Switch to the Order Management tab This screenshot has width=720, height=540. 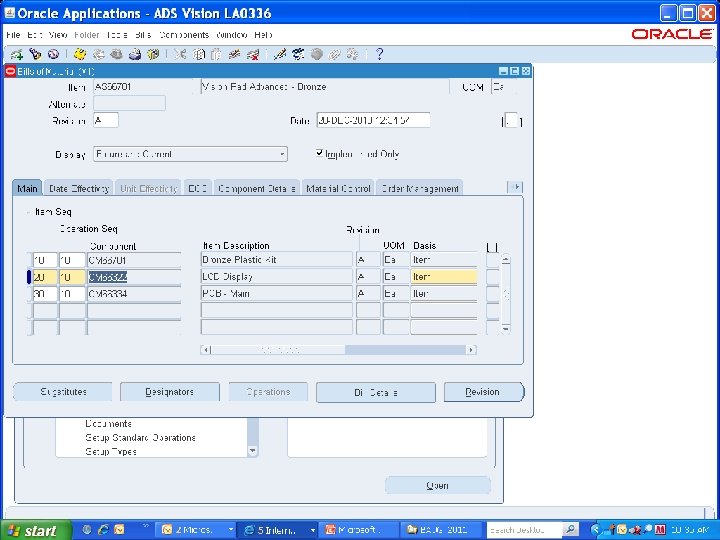point(419,188)
